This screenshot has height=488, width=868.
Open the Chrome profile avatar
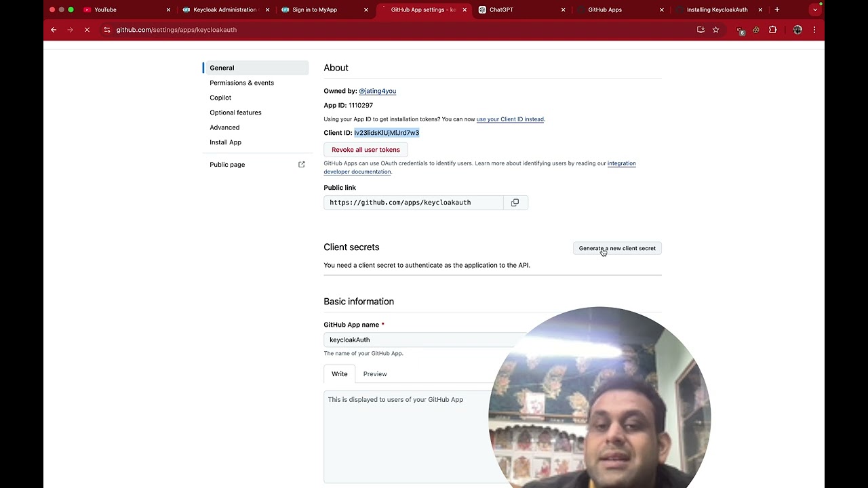point(797,30)
